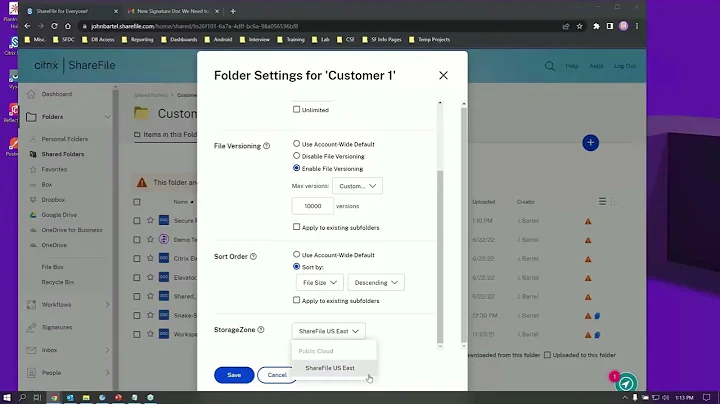Open the browser extensions puzzle icon
This screenshot has width=720, height=404.
(596, 26)
